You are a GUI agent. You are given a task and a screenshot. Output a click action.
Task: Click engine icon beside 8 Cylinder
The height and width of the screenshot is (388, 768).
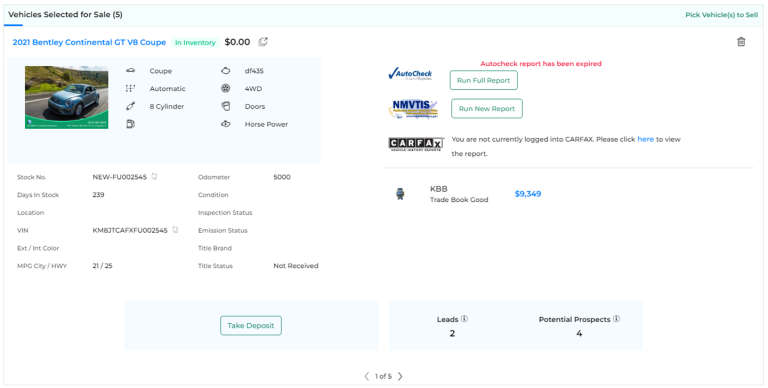click(130, 106)
